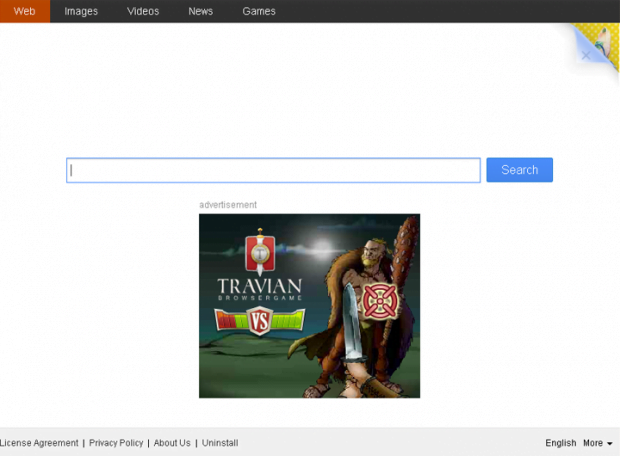Open the License Agreement link
Image resolution: width=620 pixels, height=456 pixels.
click(x=39, y=443)
